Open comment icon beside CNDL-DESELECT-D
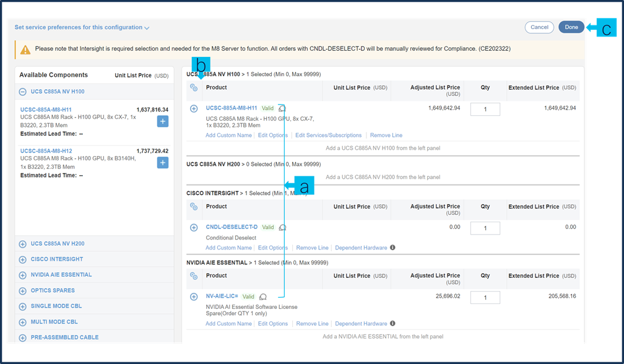624x364 pixels. (x=282, y=227)
